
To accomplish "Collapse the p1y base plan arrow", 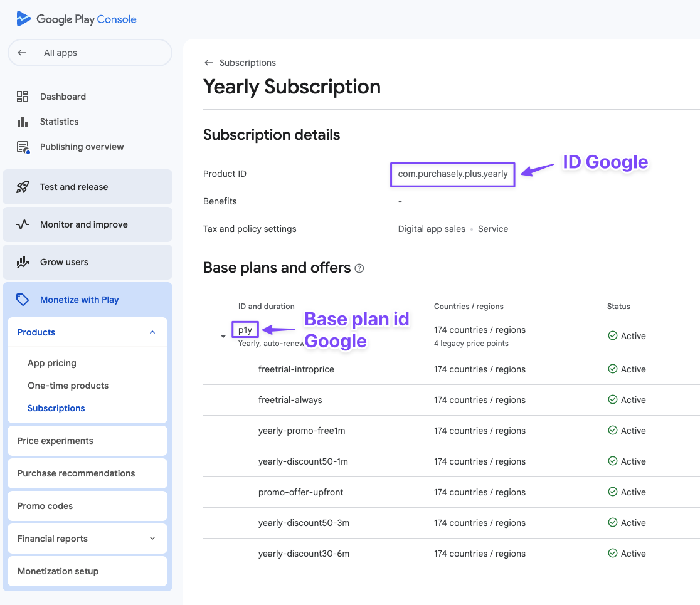I will click(x=223, y=336).
